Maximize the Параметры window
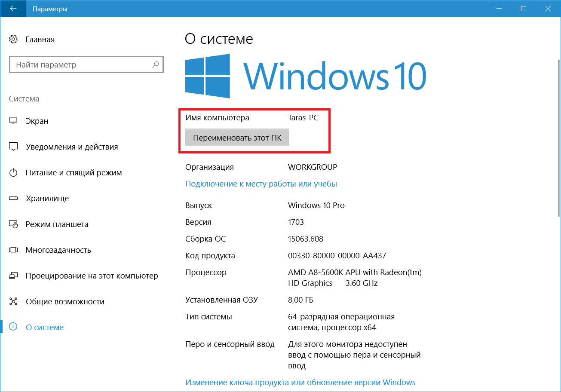 point(523,9)
